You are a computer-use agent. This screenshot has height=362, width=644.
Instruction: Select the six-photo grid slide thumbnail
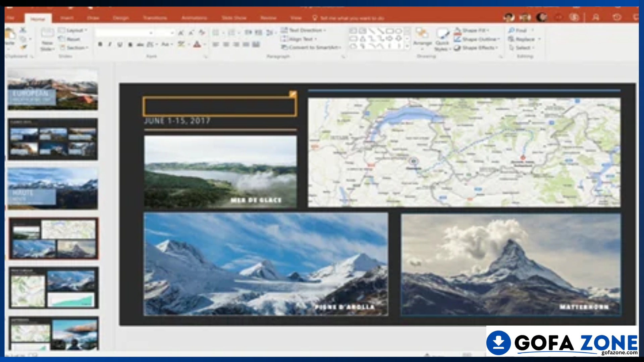click(53, 139)
